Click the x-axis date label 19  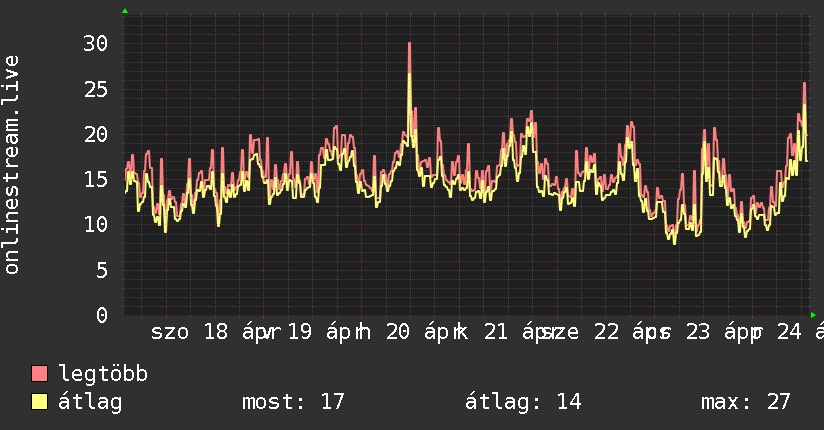[300, 332]
